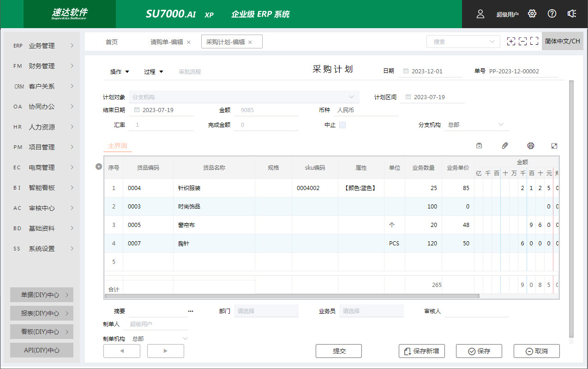Viewport: 588px width, 369px height.
Task: Toggle the 中止 checkbox
Action: pyautogui.click(x=342, y=125)
